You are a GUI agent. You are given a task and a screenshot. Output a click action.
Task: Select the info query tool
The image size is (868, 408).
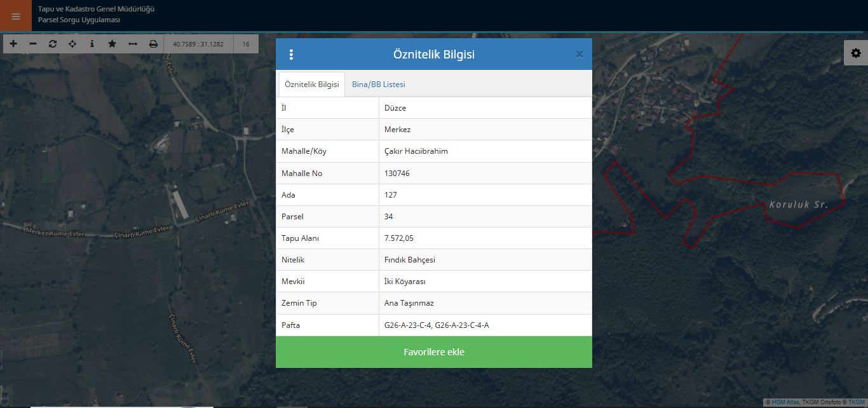(92, 44)
